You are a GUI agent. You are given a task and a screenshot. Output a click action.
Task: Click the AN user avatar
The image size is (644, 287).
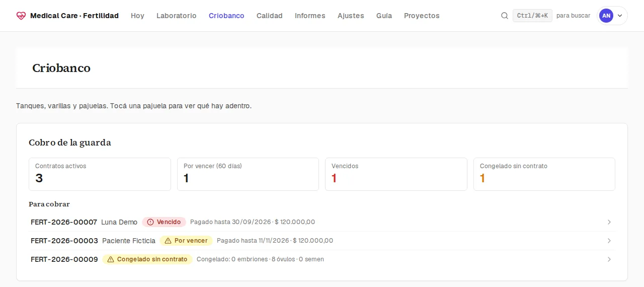click(606, 16)
